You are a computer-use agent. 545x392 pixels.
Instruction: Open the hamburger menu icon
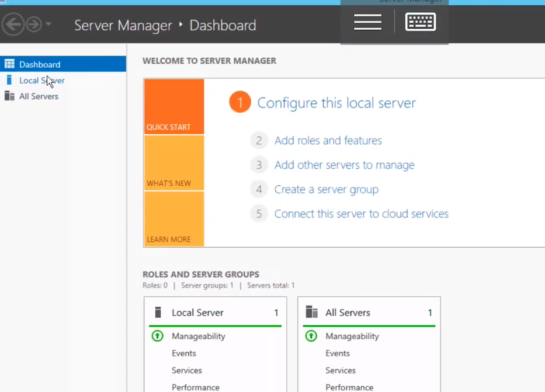point(367,22)
